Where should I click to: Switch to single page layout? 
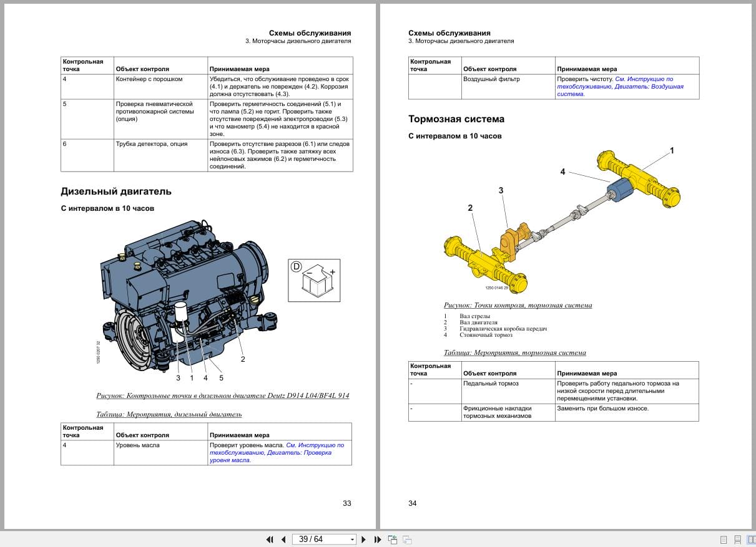point(724,540)
